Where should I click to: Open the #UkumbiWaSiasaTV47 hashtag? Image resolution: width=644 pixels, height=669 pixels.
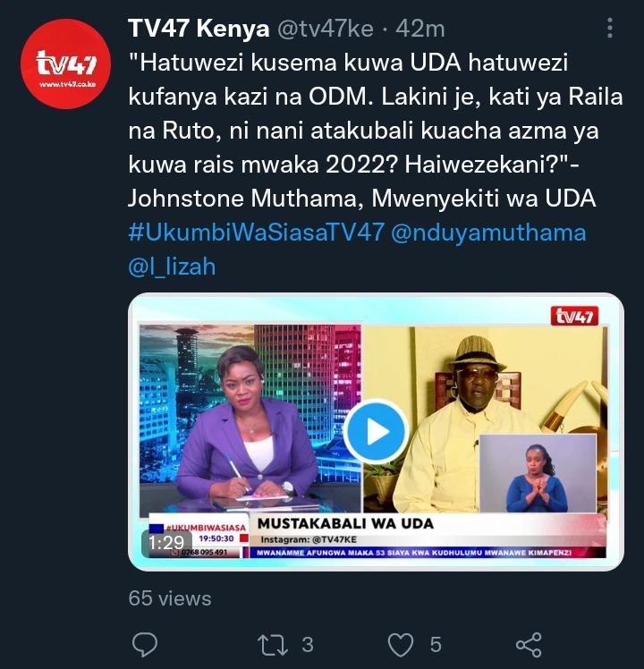click(x=256, y=233)
